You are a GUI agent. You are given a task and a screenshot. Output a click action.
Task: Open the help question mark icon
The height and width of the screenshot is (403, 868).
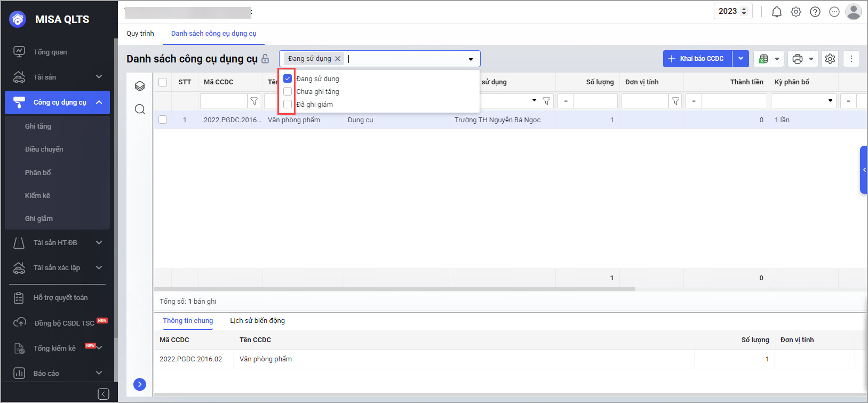[815, 12]
